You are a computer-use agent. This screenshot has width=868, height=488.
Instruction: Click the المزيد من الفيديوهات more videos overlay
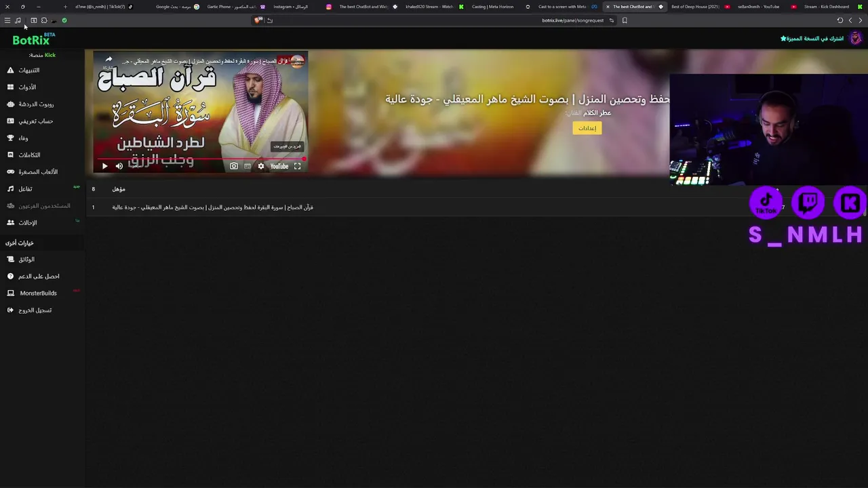pyautogui.click(x=287, y=146)
